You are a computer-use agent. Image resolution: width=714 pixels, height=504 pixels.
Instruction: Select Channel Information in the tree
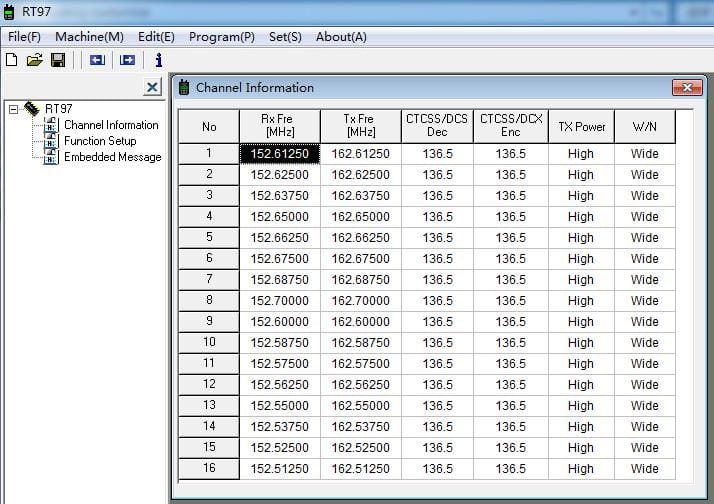110,125
